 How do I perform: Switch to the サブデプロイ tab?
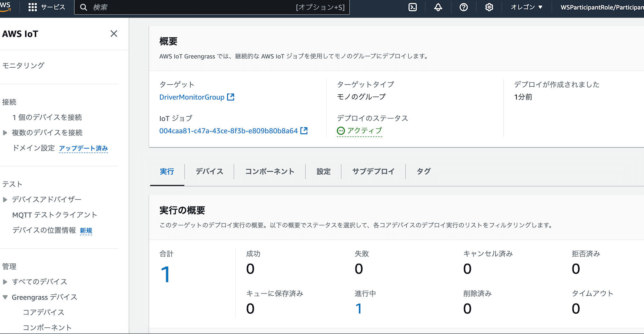[374, 171]
